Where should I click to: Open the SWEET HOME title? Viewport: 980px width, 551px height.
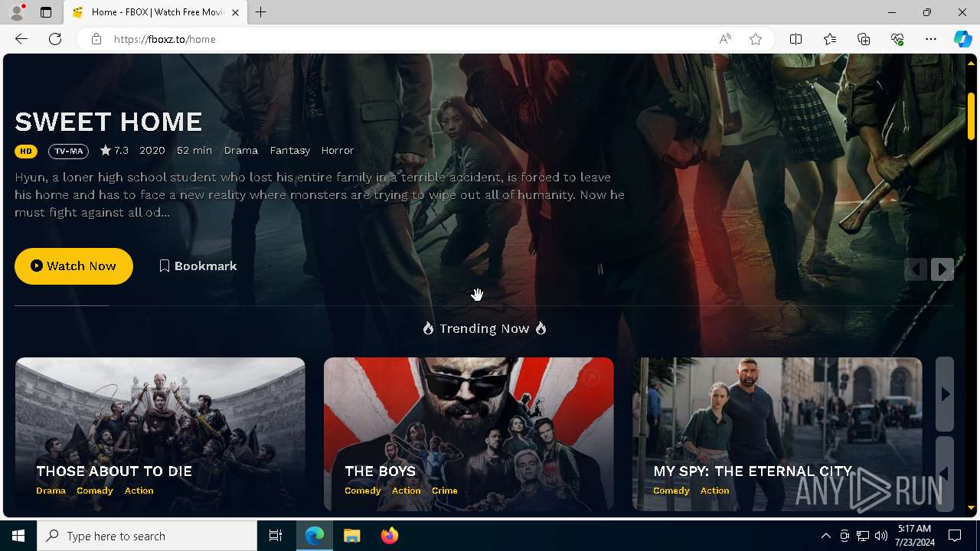[109, 122]
